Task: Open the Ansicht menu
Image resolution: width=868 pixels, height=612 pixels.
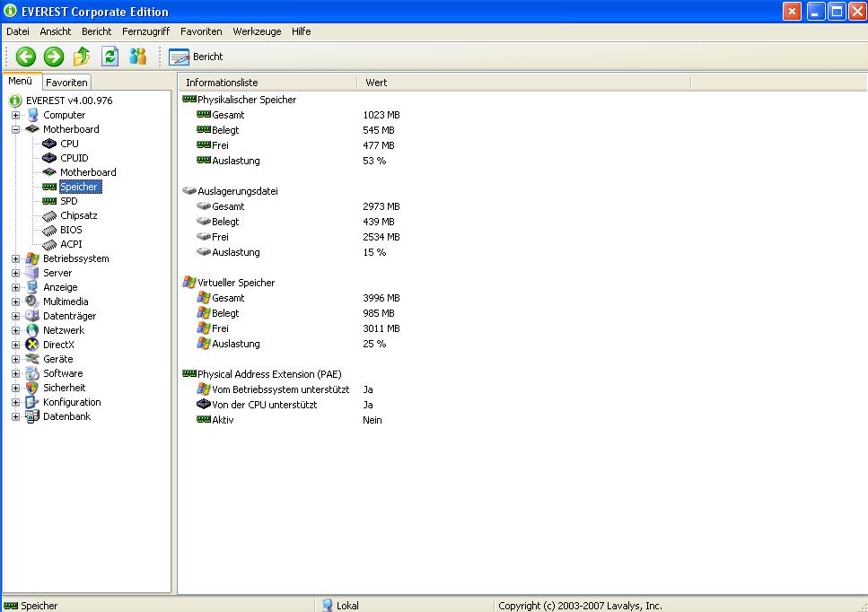Action: click(56, 31)
